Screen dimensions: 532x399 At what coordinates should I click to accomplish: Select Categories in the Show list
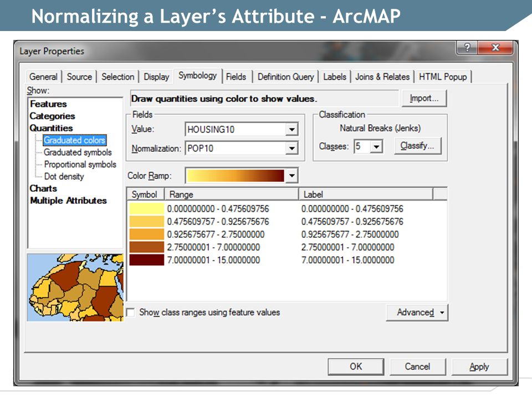click(52, 116)
